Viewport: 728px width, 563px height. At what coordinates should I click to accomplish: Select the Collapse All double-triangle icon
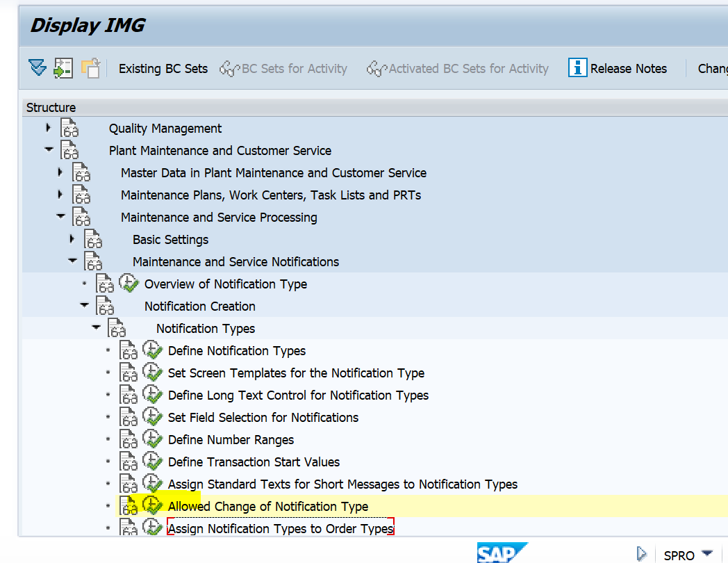coord(37,67)
